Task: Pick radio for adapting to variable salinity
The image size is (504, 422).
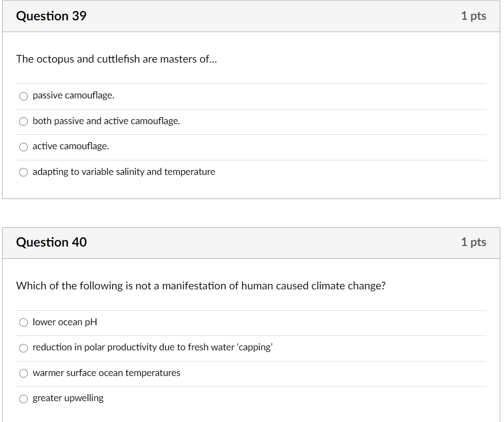Action: point(24,172)
